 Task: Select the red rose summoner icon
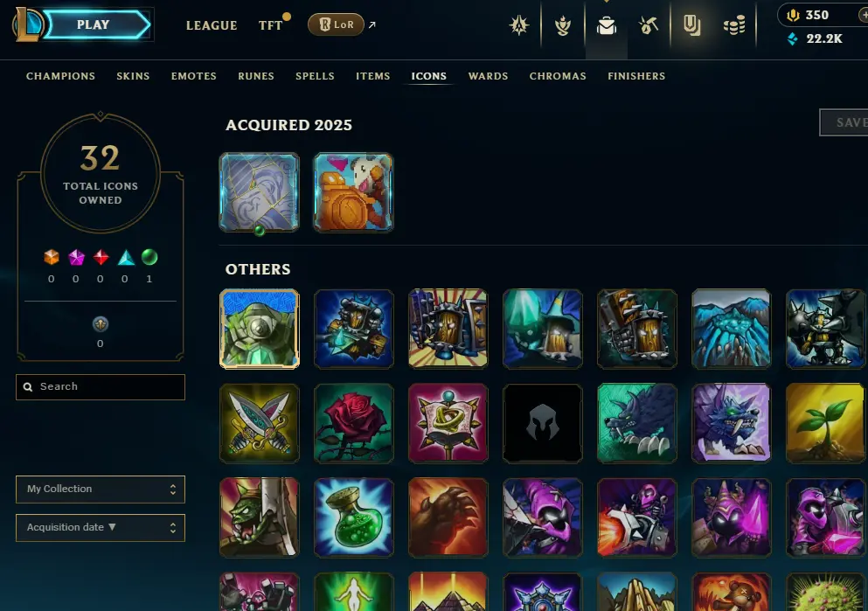[x=354, y=423]
